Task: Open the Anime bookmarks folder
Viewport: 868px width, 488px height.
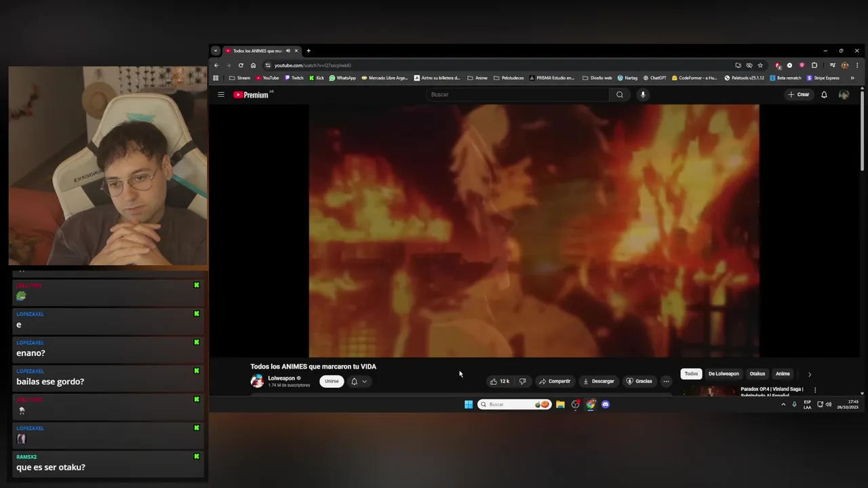Action: point(477,78)
